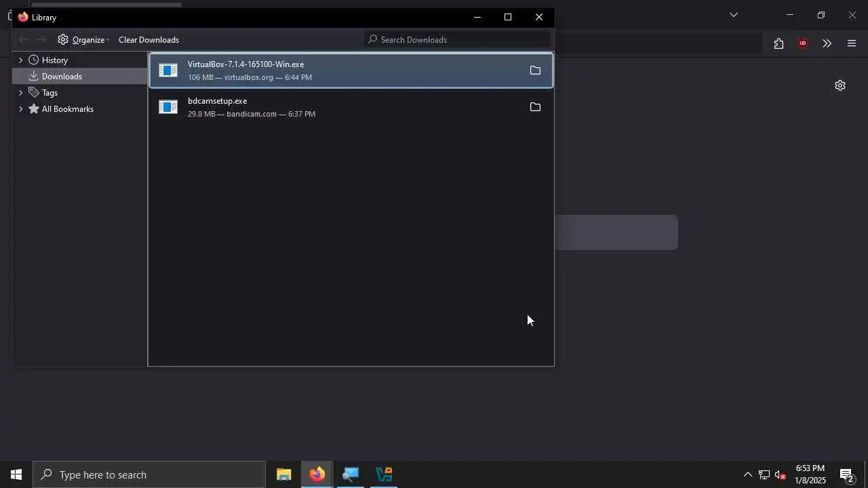Click the VirtualBox installer file icon
868x488 pixels.
(168, 70)
